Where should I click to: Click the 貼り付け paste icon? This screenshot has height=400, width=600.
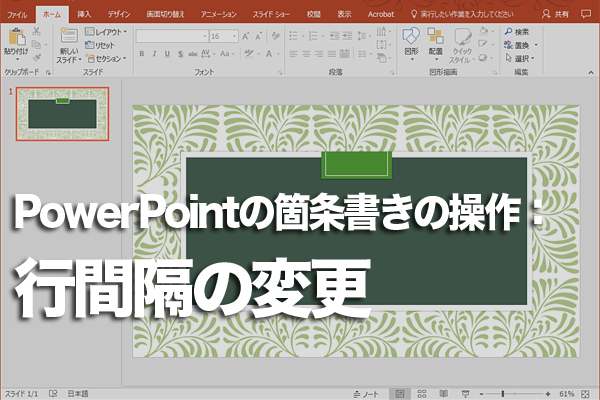pos(16,38)
